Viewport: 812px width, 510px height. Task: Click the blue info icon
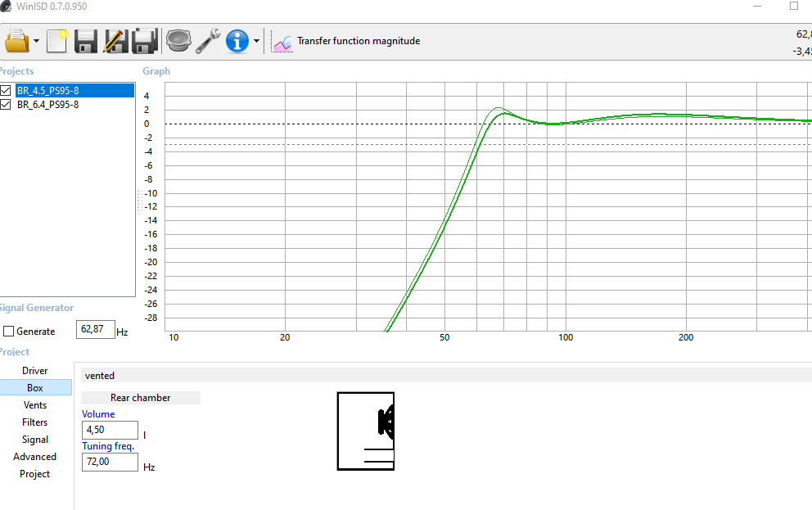[237, 41]
